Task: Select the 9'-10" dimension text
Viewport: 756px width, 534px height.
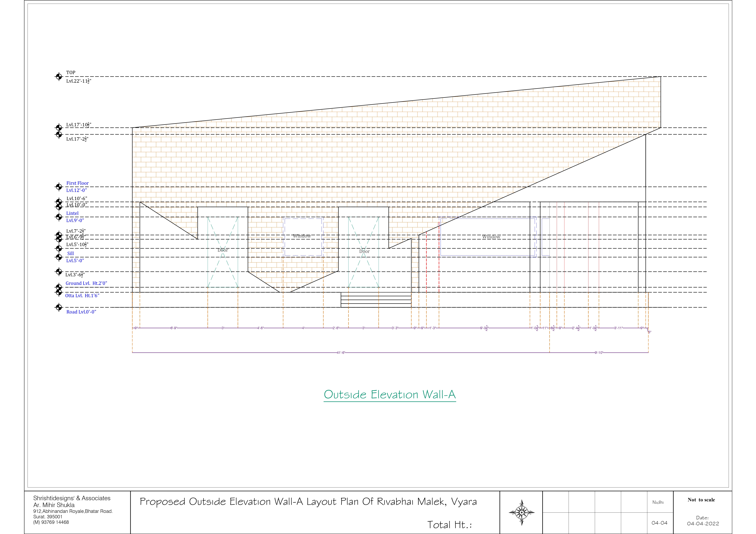Action: point(599,353)
